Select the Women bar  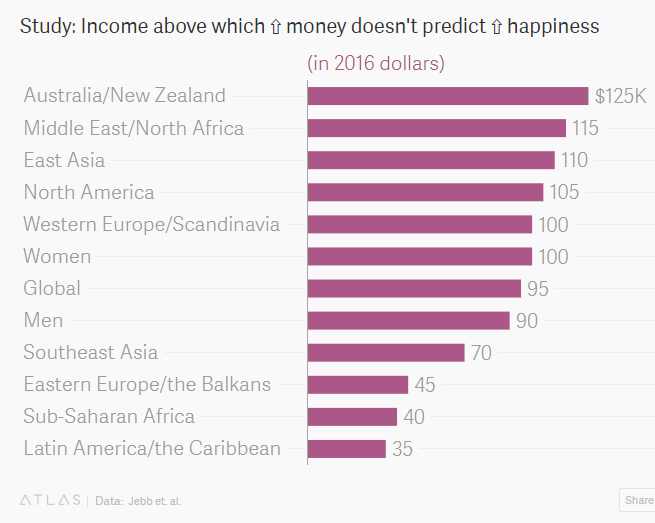[419, 256]
